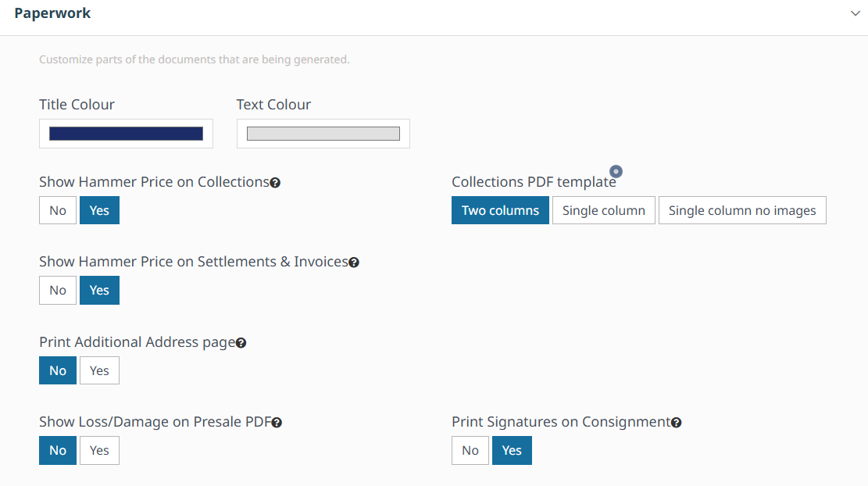The image size is (868, 486).
Task: Turn on Show Loss/Damage on Presale PDF
Action: pyautogui.click(x=99, y=451)
